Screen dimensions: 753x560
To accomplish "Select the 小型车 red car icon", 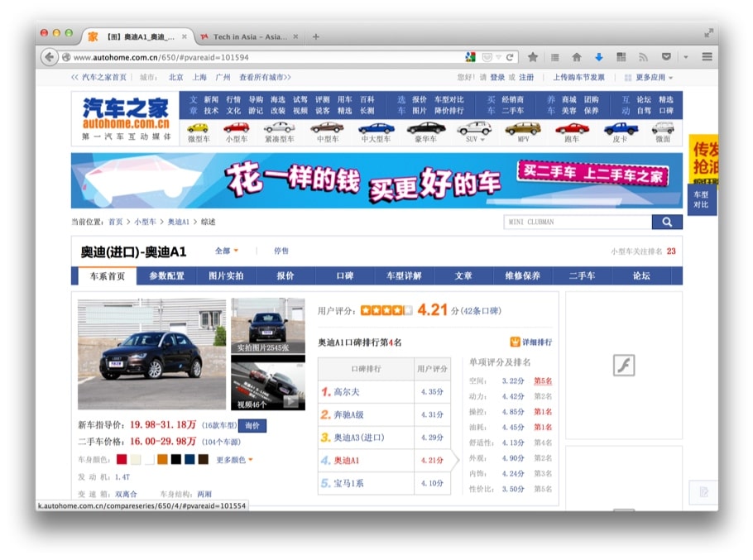I will point(237,127).
